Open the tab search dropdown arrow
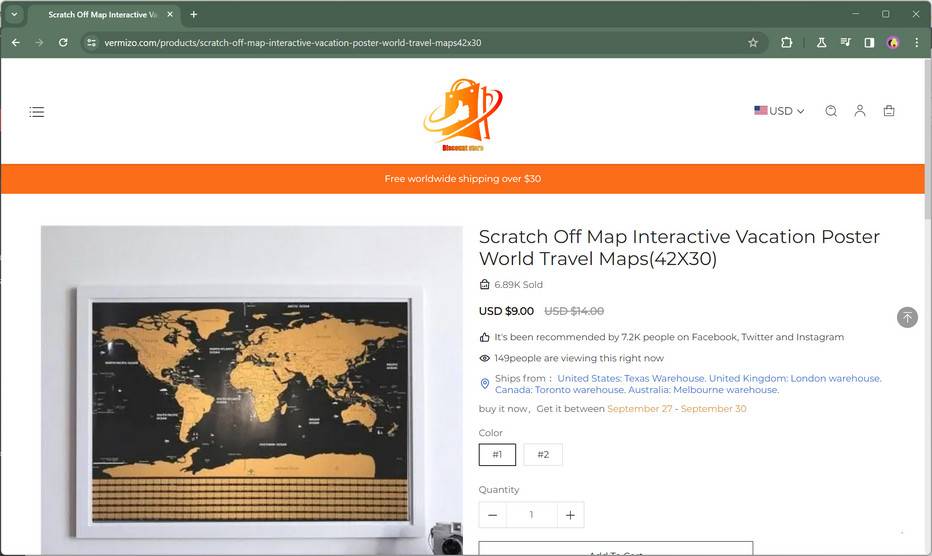932x556 pixels. pyautogui.click(x=15, y=14)
